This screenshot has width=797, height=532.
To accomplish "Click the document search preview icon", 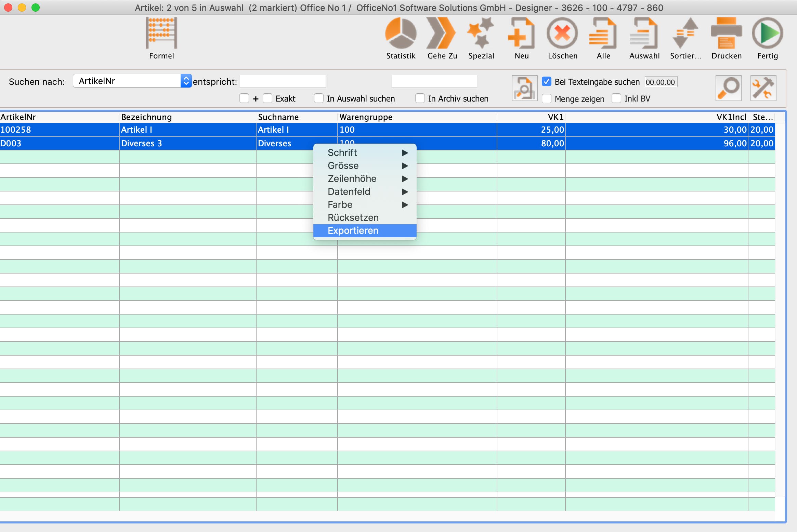I will tap(524, 88).
